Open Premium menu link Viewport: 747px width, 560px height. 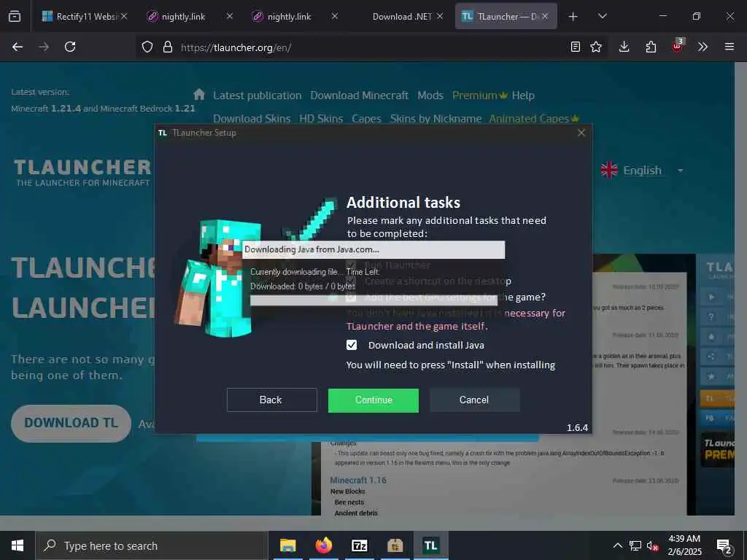click(x=479, y=96)
